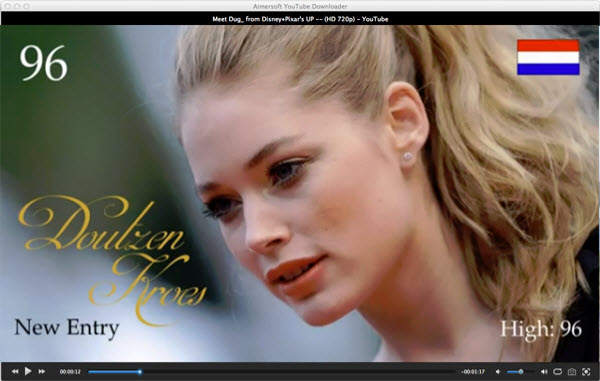
Task: Click remaining time -00:01:17
Action: 473,371
